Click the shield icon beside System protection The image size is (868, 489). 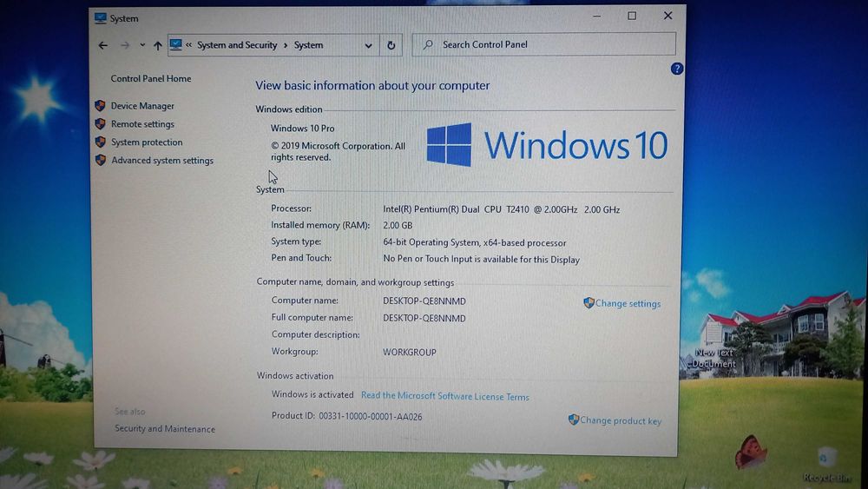(100, 142)
